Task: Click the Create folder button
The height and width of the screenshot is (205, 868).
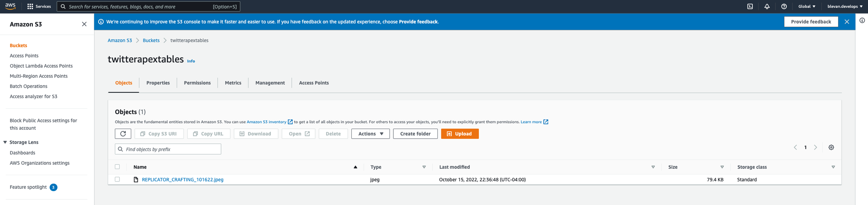Action: click(x=415, y=134)
